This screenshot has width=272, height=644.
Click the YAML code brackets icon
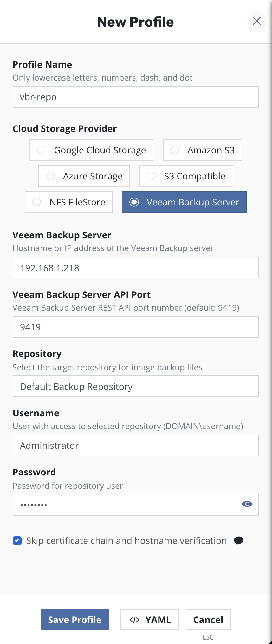click(x=134, y=620)
